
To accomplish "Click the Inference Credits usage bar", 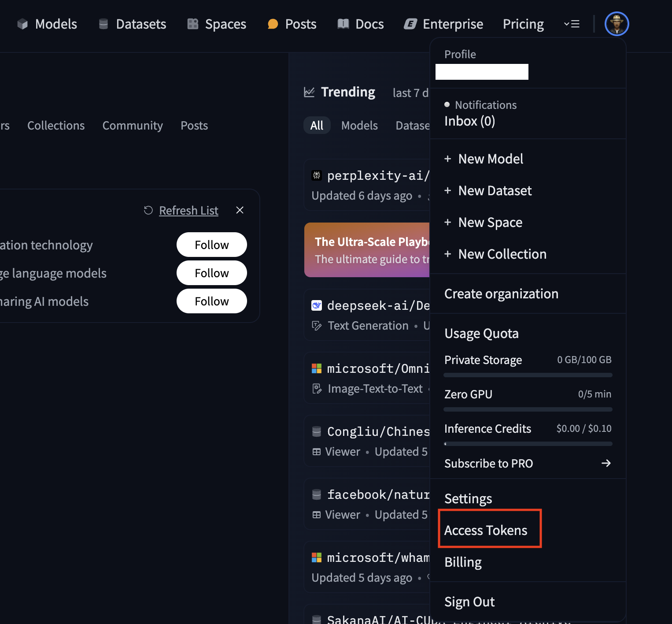I will [528, 444].
